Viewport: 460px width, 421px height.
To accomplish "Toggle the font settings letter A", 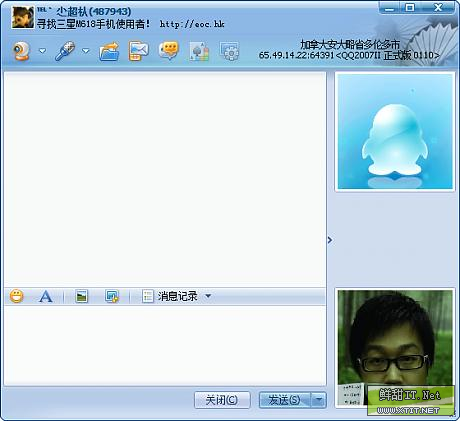I will click(x=45, y=296).
